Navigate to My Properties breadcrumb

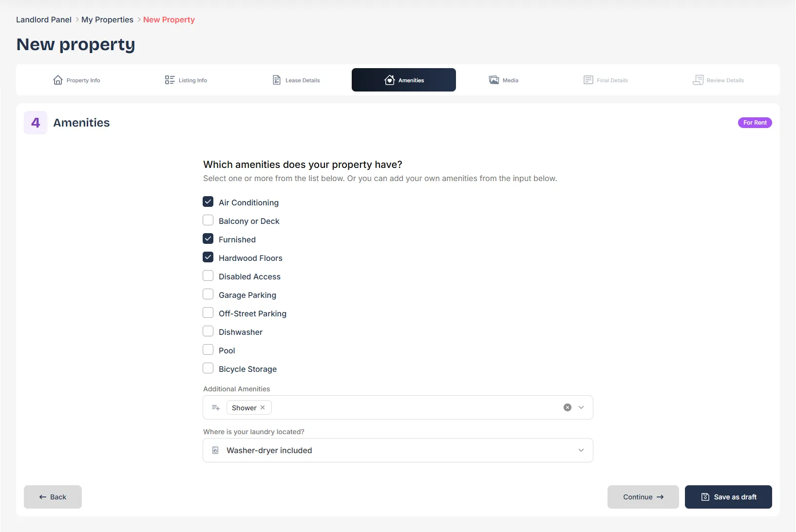click(x=107, y=19)
